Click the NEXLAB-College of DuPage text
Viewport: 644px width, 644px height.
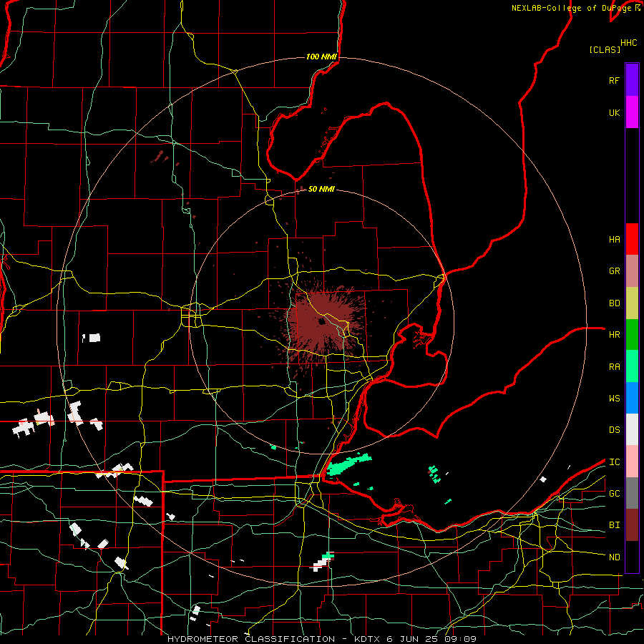pyautogui.click(x=572, y=8)
